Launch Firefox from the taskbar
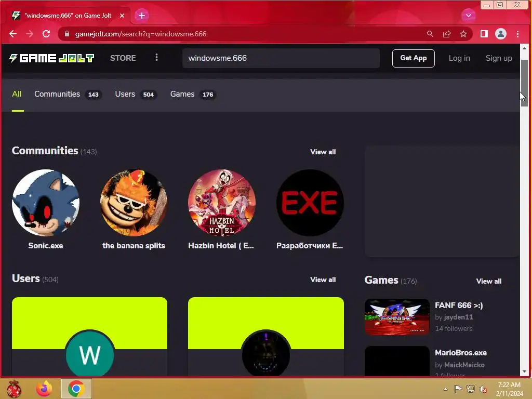This screenshot has height=399, width=532. pyautogui.click(x=44, y=389)
